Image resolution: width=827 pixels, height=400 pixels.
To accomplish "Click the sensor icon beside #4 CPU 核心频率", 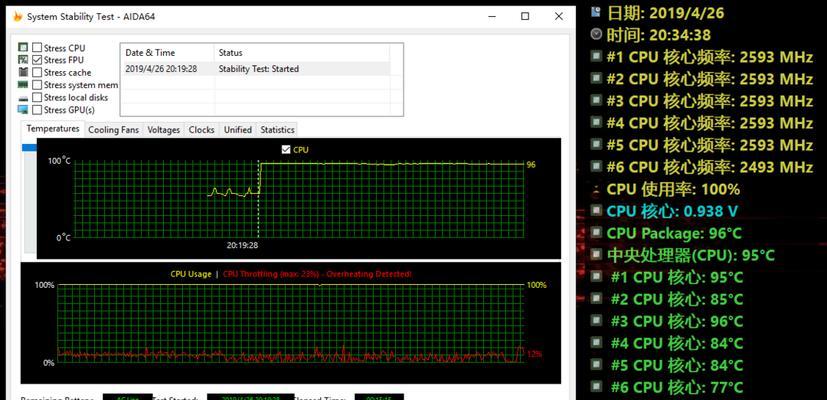I will click(x=596, y=122).
